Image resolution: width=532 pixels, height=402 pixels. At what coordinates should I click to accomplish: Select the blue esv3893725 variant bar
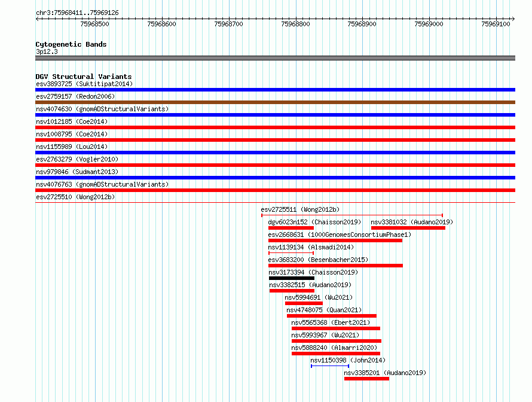(275, 90)
